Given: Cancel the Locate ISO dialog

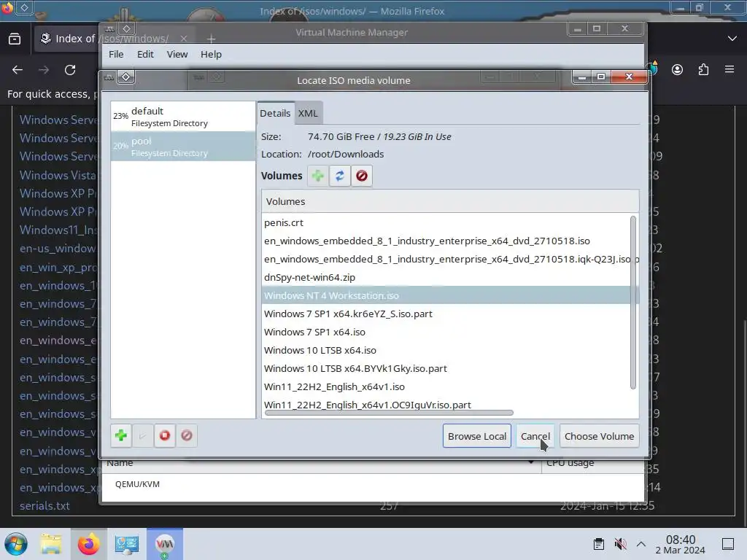Looking at the screenshot, I should [x=535, y=436].
